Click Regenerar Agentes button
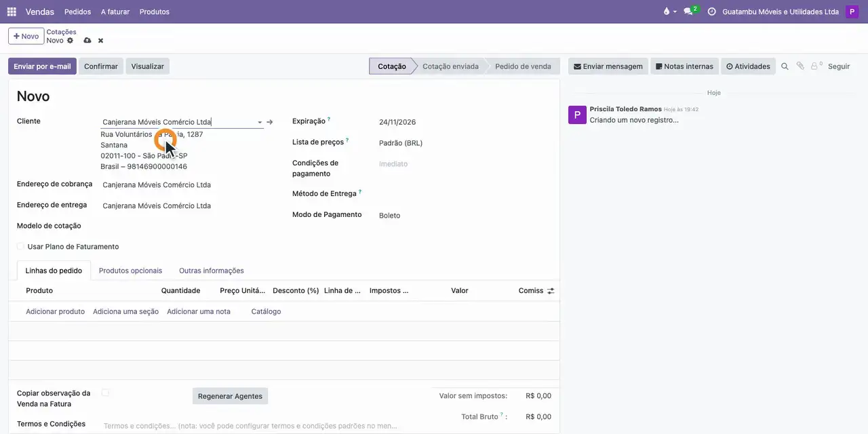The width and height of the screenshot is (868, 434). pyautogui.click(x=230, y=396)
